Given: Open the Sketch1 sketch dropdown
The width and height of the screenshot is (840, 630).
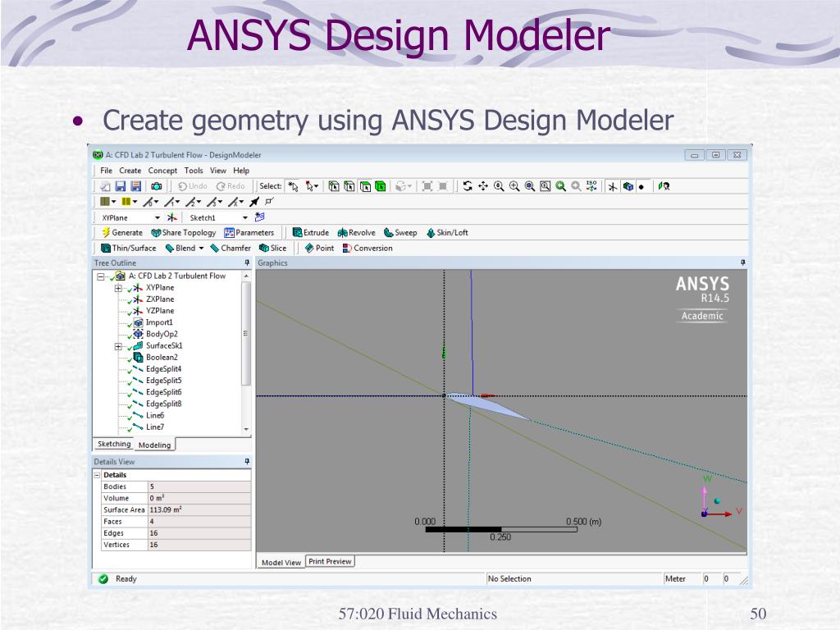Looking at the screenshot, I should [x=244, y=217].
